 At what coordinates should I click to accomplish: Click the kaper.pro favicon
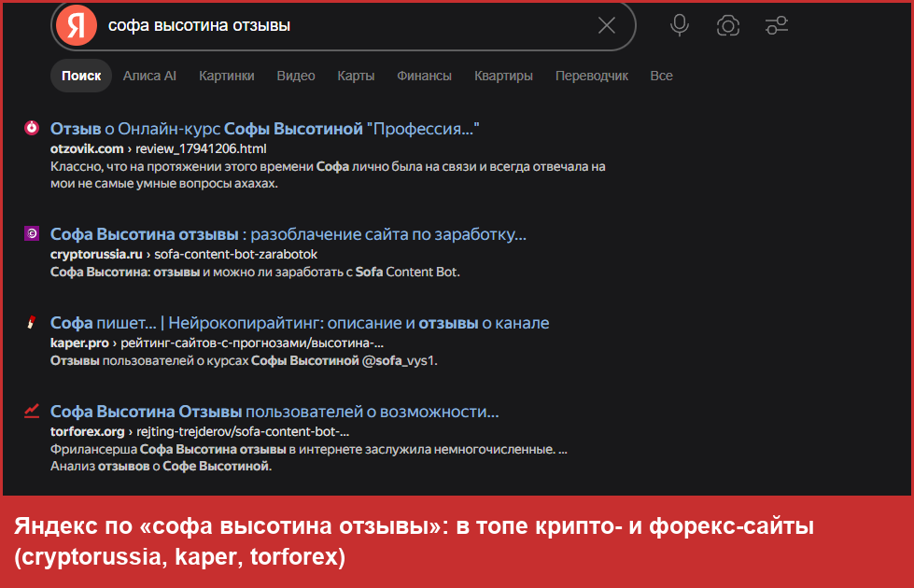[x=32, y=322]
